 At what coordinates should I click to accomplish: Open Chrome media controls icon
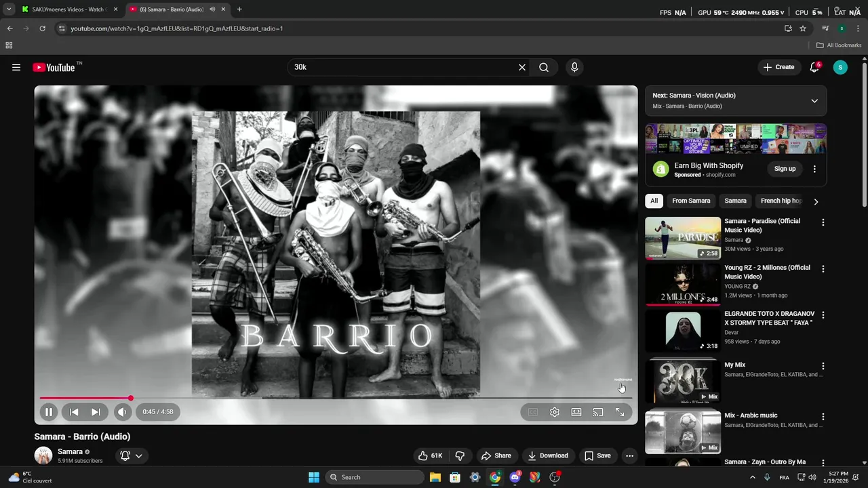pos(825,28)
